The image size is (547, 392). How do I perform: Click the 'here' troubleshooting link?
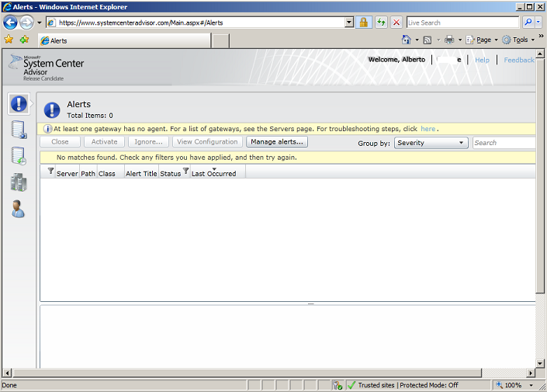pos(428,129)
